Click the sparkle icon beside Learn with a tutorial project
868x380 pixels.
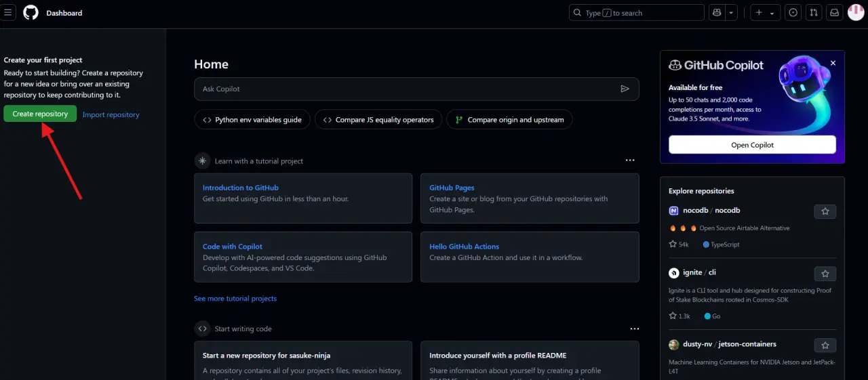(202, 161)
